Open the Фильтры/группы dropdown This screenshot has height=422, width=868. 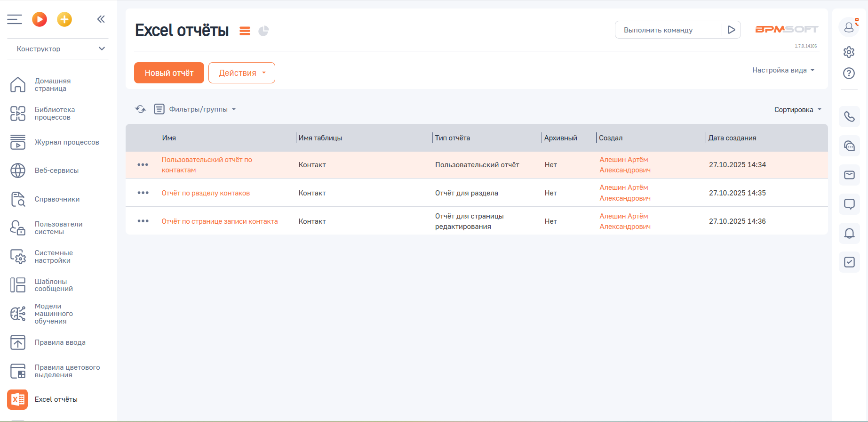click(x=202, y=109)
